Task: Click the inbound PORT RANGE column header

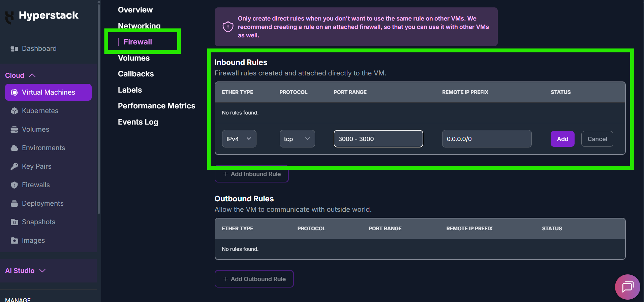Action: pyautogui.click(x=350, y=92)
